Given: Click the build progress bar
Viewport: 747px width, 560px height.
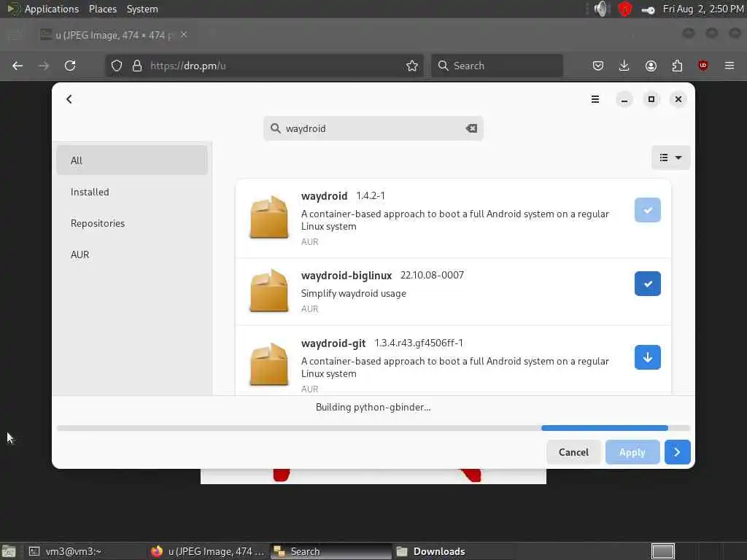Looking at the screenshot, I should point(373,428).
